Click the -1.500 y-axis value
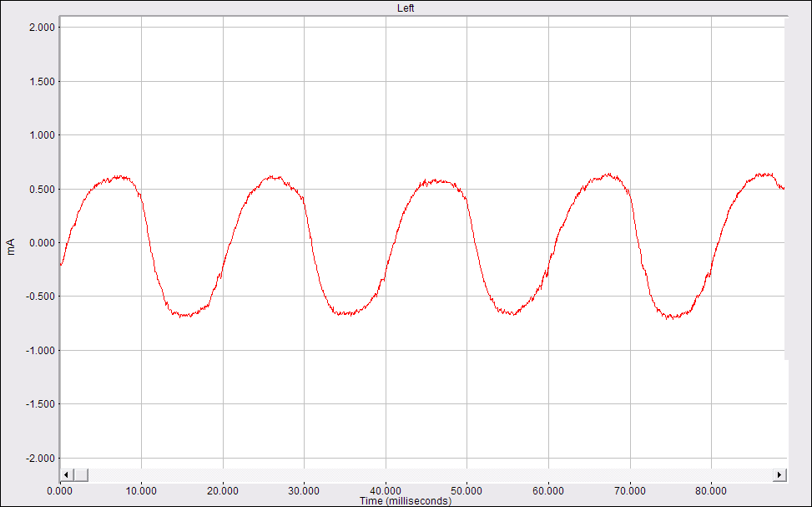 [40, 404]
